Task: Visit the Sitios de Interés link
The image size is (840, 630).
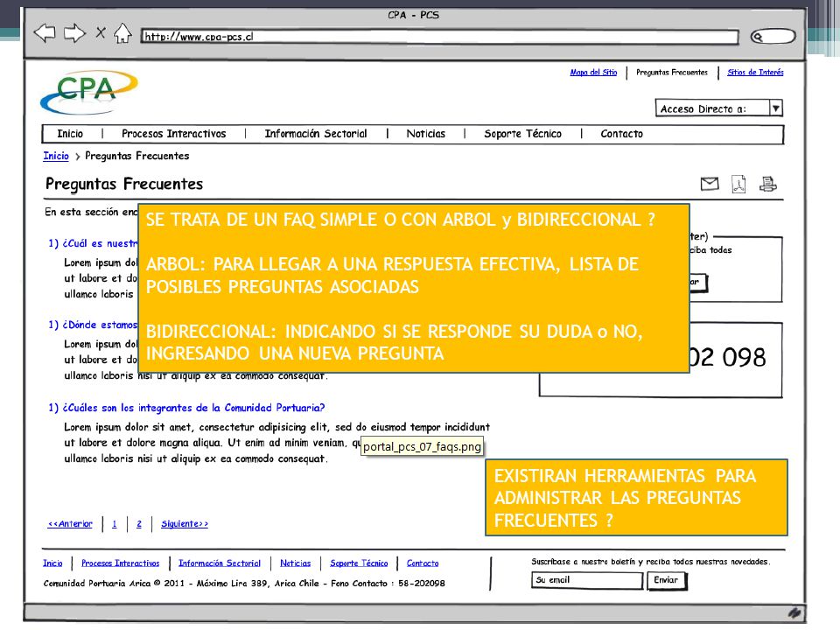Action: [755, 73]
